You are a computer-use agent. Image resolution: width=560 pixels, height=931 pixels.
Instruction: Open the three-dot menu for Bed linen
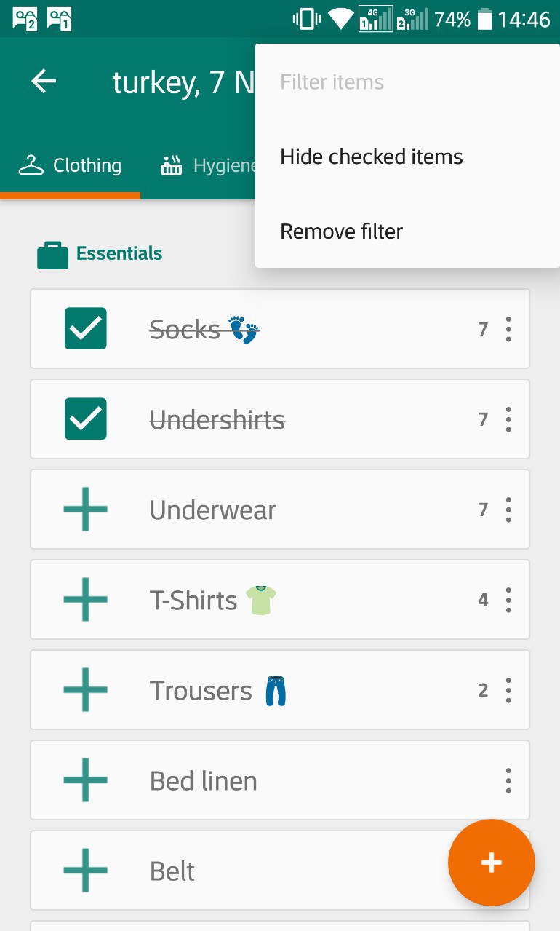click(508, 780)
